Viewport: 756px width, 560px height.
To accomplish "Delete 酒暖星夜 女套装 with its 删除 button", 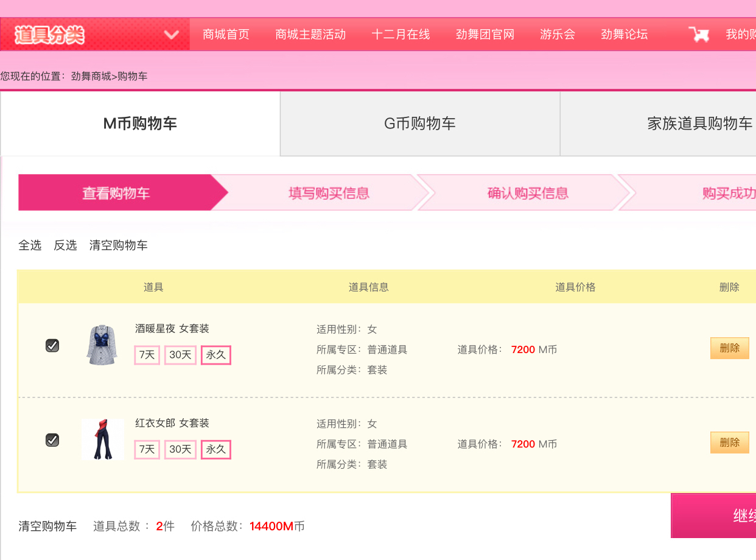I will click(x=729, y=348).
